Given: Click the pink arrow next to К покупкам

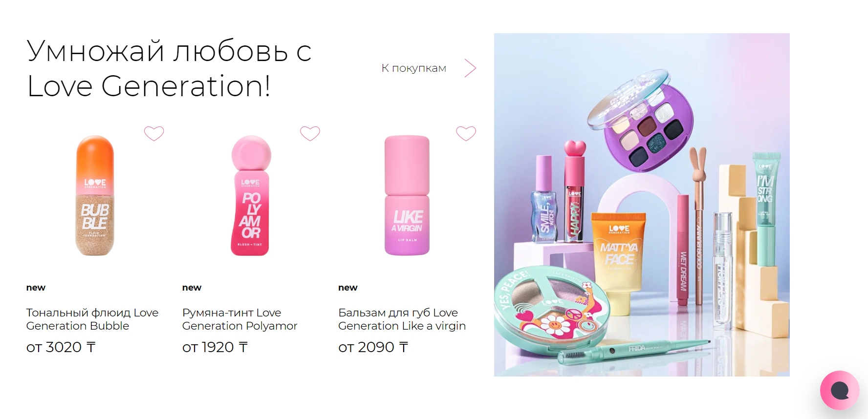Looking at the screenshot, I should [470, 68].
